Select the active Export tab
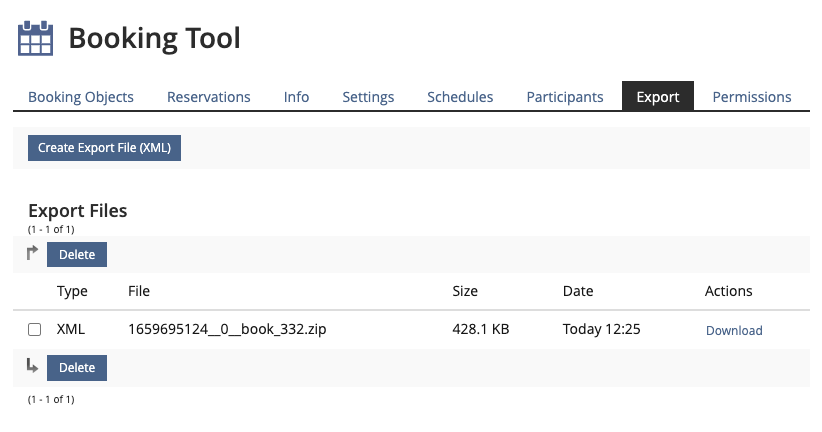Image resolution: width=822 pixels, height=432 pixels. click(658, 97)
